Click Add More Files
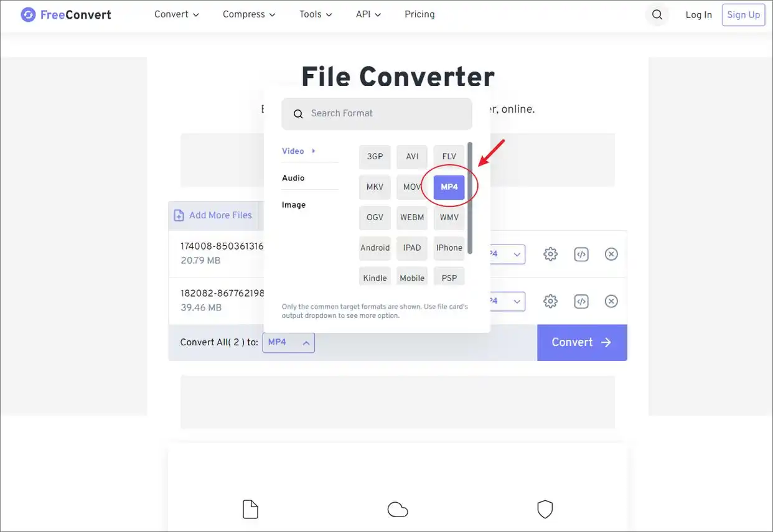This screenshot has width=773, height=532. click(x=213, y=215)
